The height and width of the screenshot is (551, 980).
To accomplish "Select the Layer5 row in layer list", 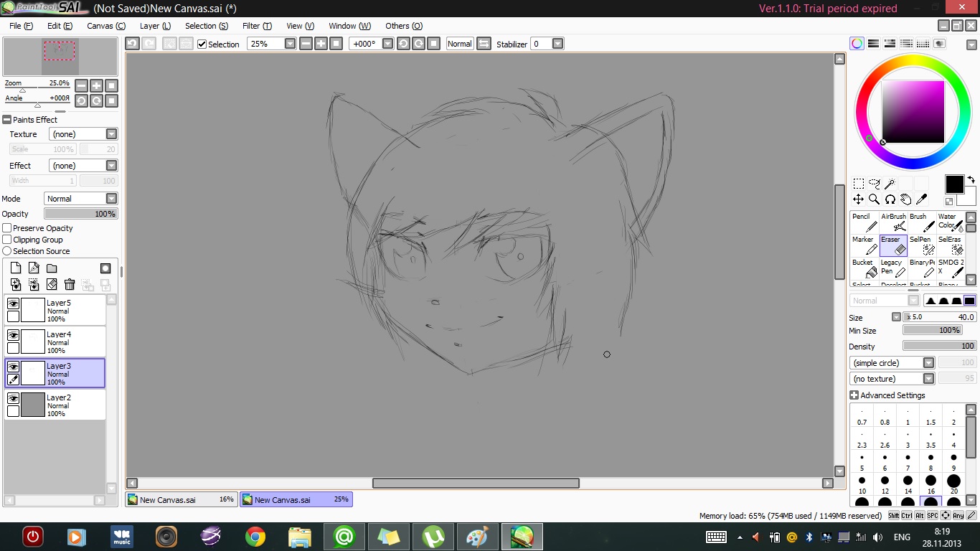I will (x=55, y=311).
